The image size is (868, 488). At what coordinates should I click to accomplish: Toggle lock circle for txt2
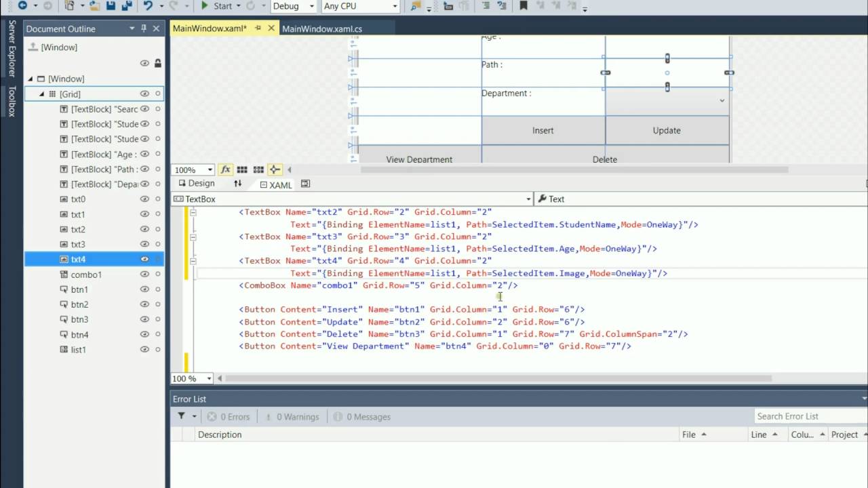158,229
